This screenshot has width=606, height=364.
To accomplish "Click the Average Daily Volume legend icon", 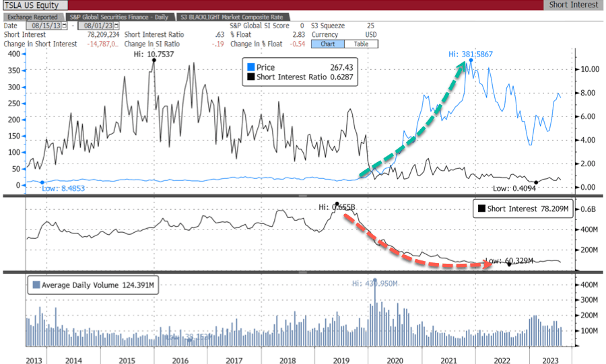I will [x=36, y=285].
